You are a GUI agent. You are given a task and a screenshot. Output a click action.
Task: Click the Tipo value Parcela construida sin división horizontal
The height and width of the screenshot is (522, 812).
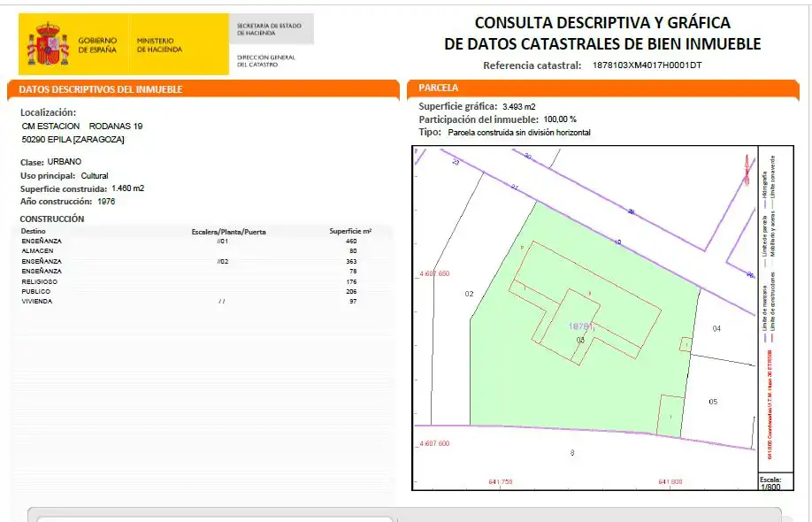pyautogui.click(x=519, y=133)
